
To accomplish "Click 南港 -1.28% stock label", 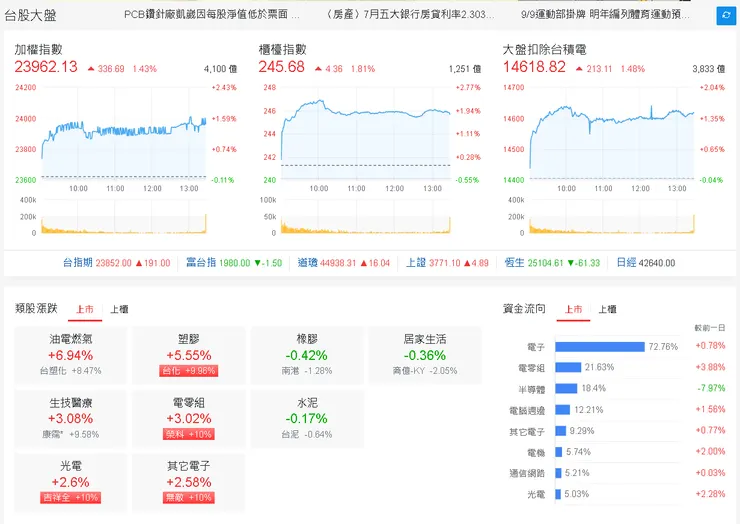I will [x=307, y=371].
